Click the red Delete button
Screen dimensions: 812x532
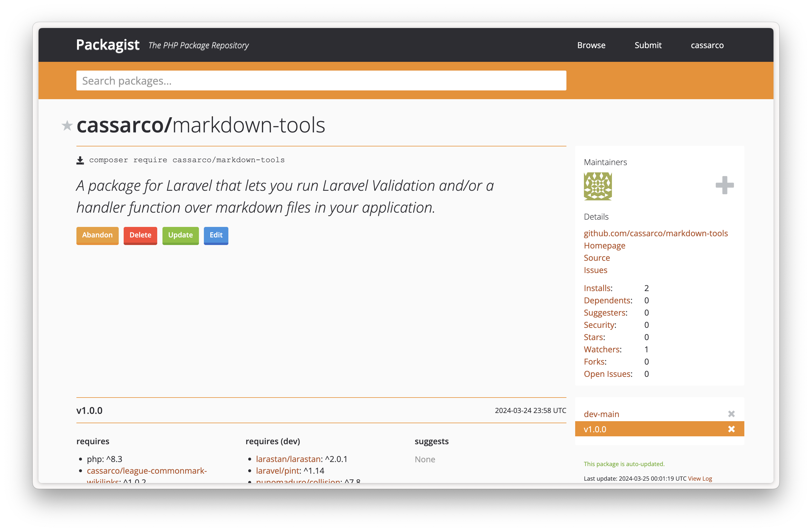pos(140,235)
